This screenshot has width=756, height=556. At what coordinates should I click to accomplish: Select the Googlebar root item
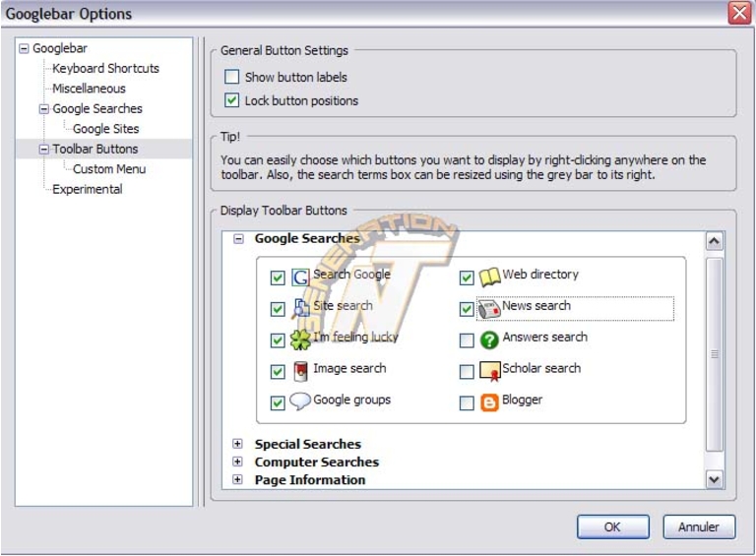[x=60, y=48]
